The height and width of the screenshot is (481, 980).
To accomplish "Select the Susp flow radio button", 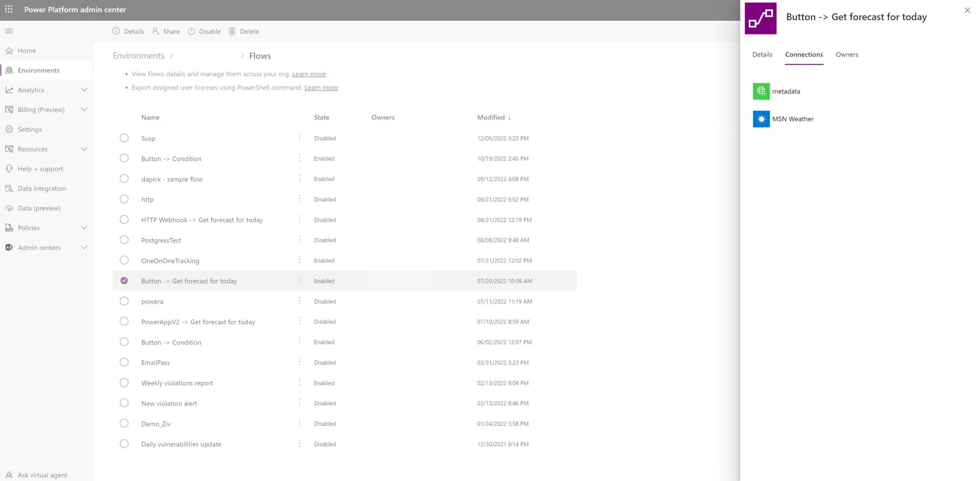I will pyautogui.click(x=124, y=138).
